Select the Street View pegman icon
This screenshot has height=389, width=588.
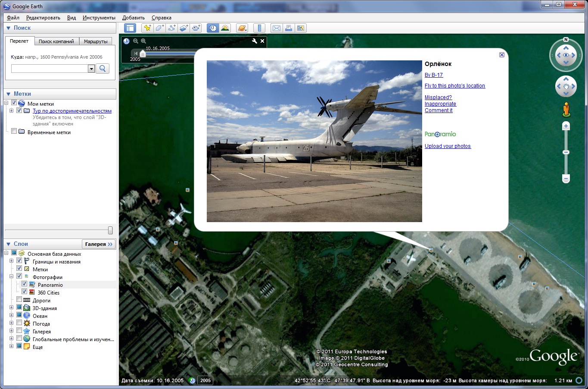tap(566, 110)
